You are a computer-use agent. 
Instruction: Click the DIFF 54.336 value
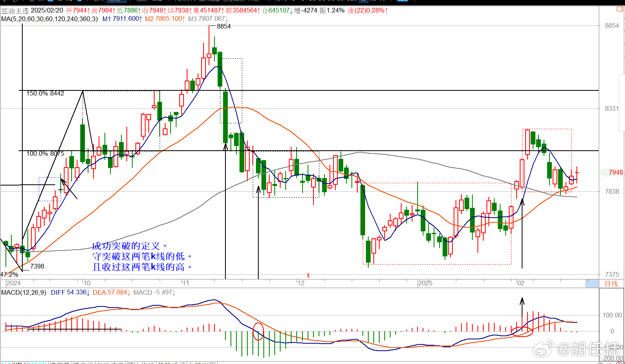click(x=70, y=292)
